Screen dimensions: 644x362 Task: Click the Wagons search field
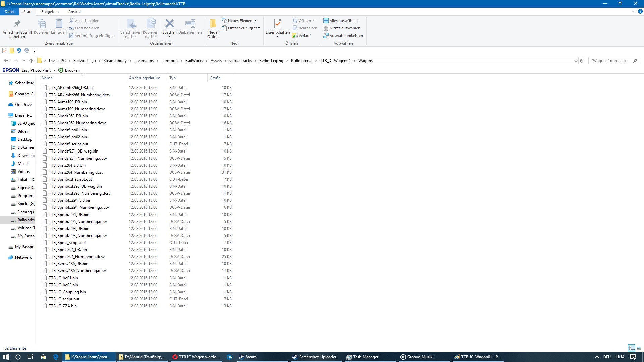tap(610, 61)
